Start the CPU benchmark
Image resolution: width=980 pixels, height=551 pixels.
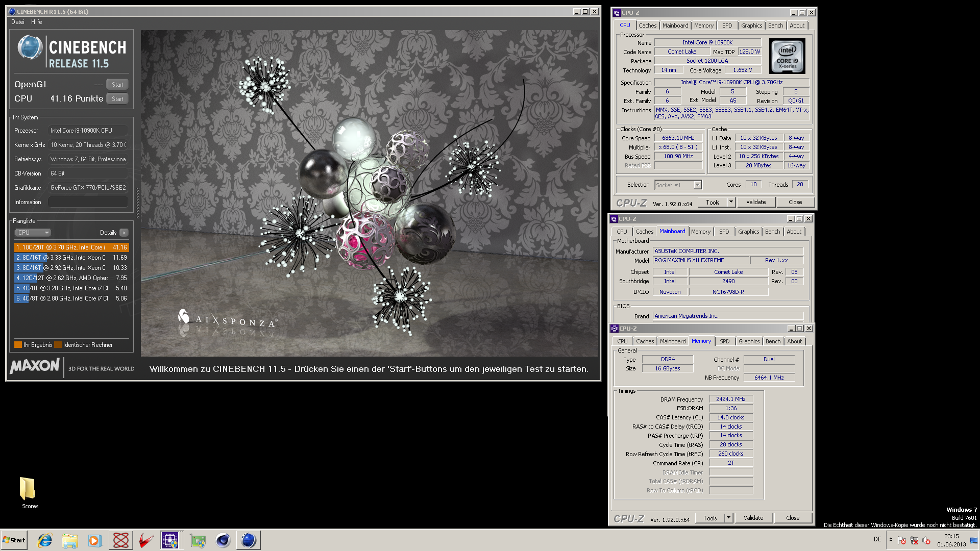117,99
